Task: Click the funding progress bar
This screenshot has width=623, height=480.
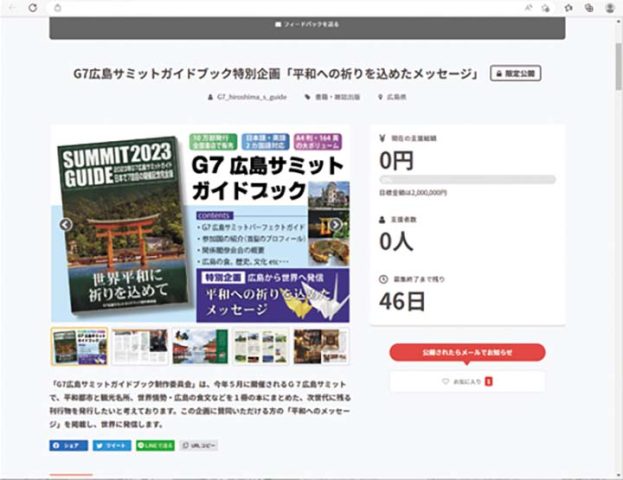Action: pos(468,179)
